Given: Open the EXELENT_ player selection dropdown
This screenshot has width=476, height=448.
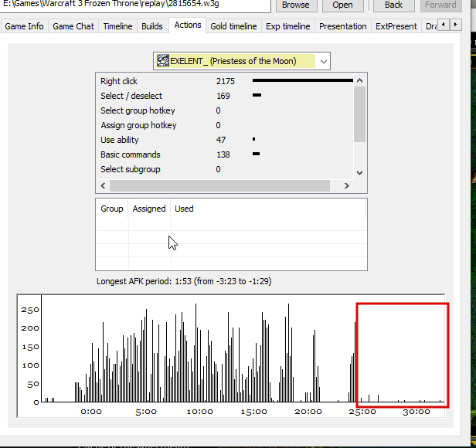Looking at the screenshot, I should [242, 61].
